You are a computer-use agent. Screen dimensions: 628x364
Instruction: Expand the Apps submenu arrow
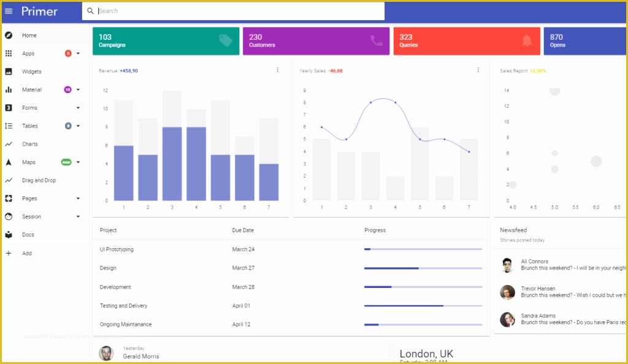tap(78, 53)
